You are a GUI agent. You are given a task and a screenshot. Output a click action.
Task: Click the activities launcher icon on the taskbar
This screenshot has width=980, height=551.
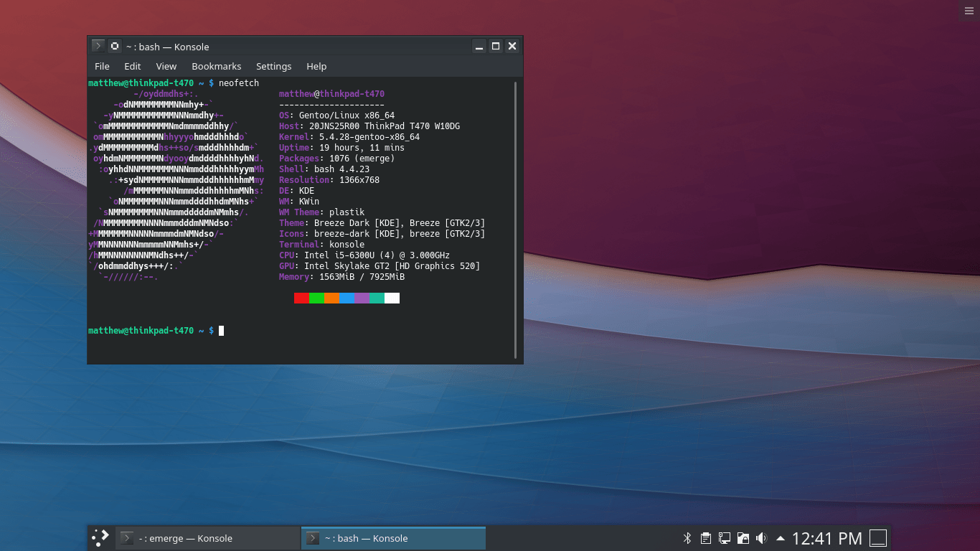[100, 538]
